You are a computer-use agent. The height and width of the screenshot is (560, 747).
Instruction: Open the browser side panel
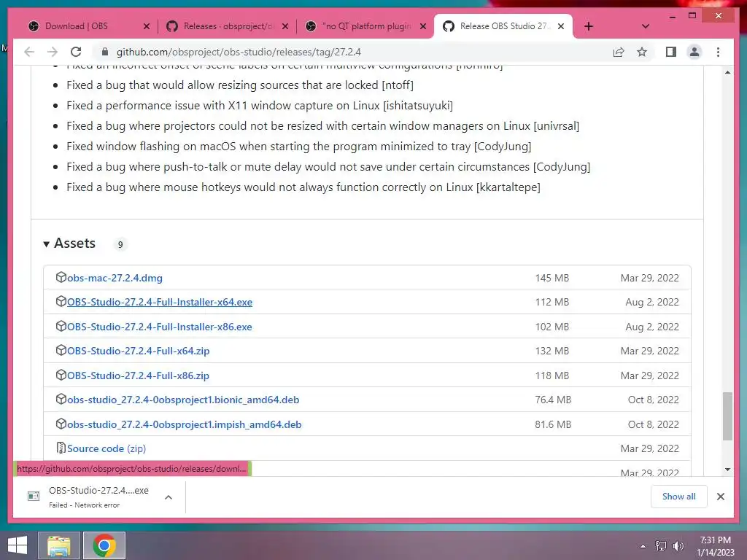tap(671, 52)
